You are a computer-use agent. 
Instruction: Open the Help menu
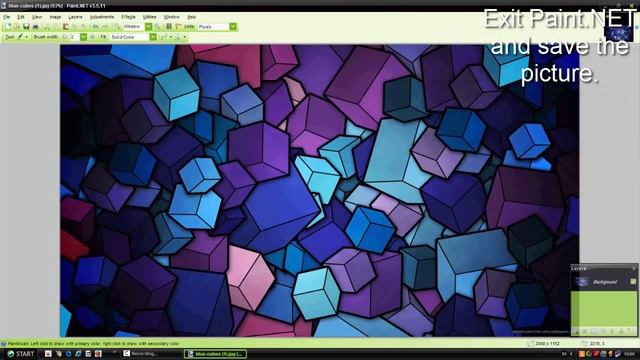[192, 17]
